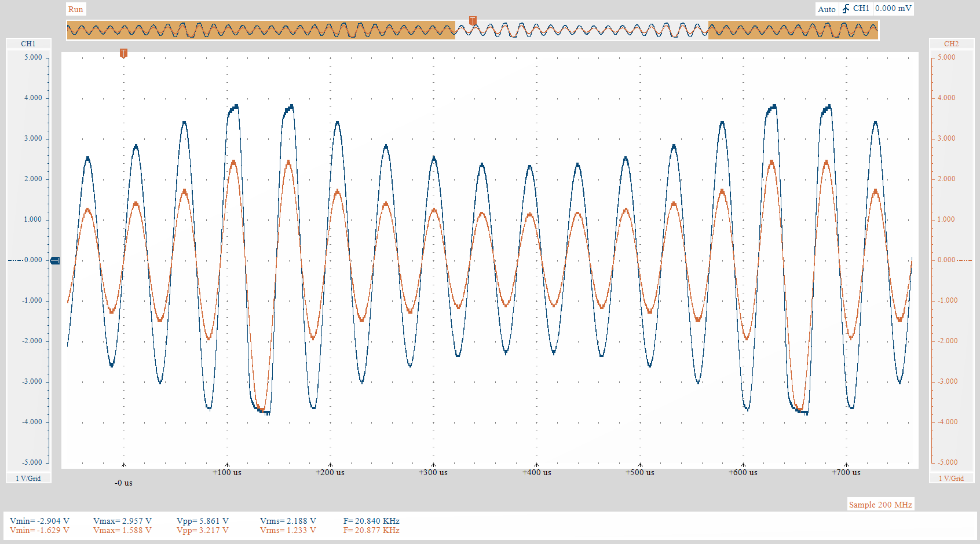Open the Auto trigger mode selector
The height and width of the screenshot is (544, 980).
click(827, 9)
